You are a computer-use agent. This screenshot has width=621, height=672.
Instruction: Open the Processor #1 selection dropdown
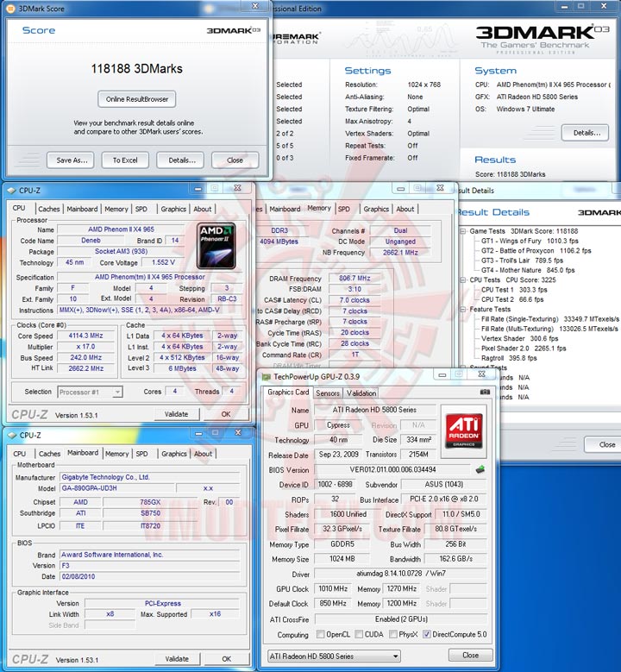(90, 392)
